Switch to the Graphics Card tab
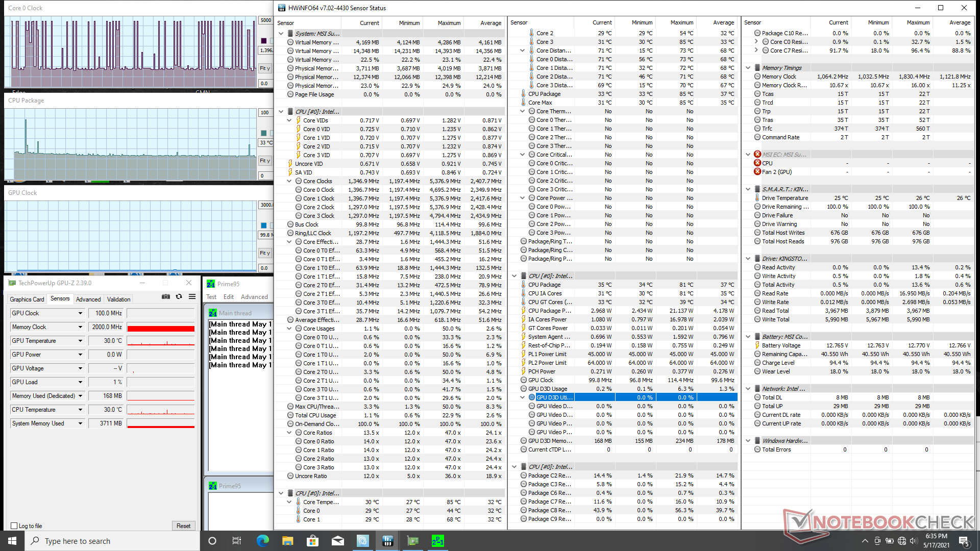This screenshot has width=980, height=551. [x=27, y=299]
